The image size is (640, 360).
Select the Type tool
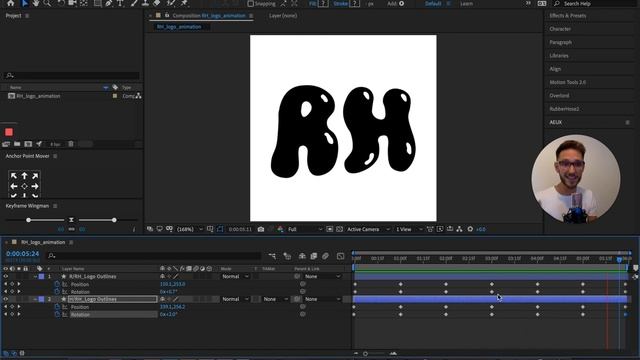[x=120, y=3]
